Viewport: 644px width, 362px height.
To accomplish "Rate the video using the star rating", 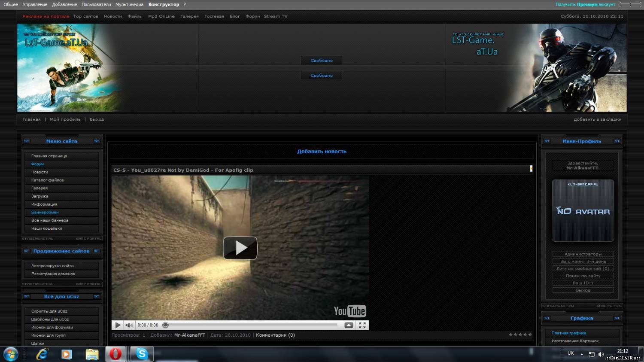I will coord(520,335).
